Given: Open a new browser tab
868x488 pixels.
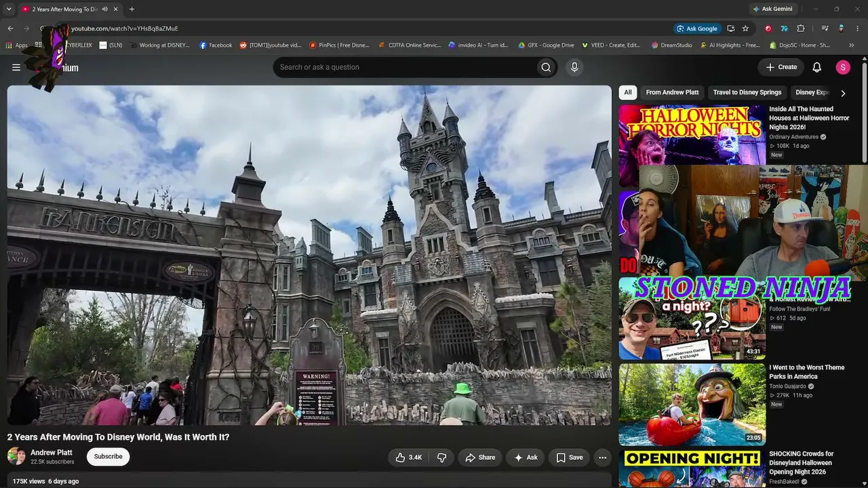Looking at the screenshot, I should 132,9.
